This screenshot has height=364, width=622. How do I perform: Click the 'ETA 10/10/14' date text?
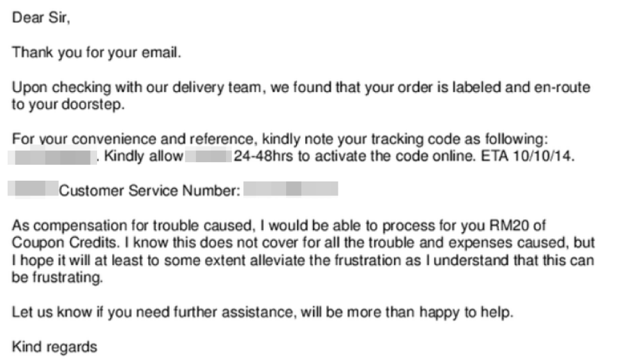[527, 156]
